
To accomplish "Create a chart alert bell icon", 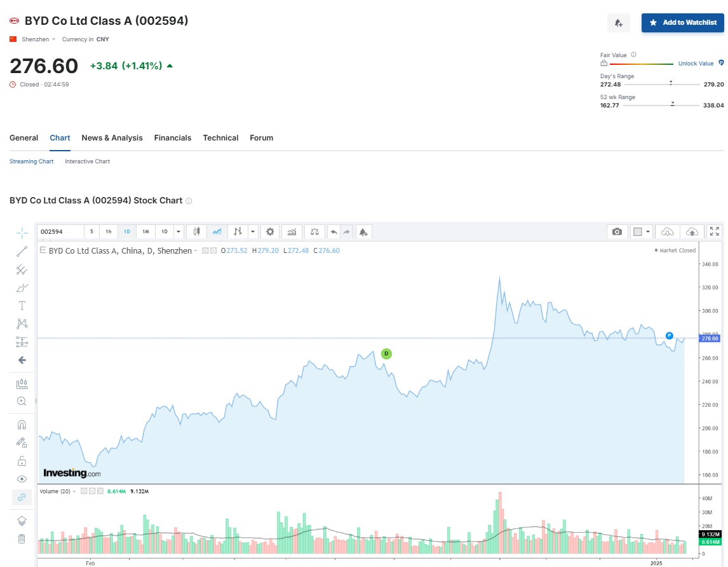I will click(363, 231).
